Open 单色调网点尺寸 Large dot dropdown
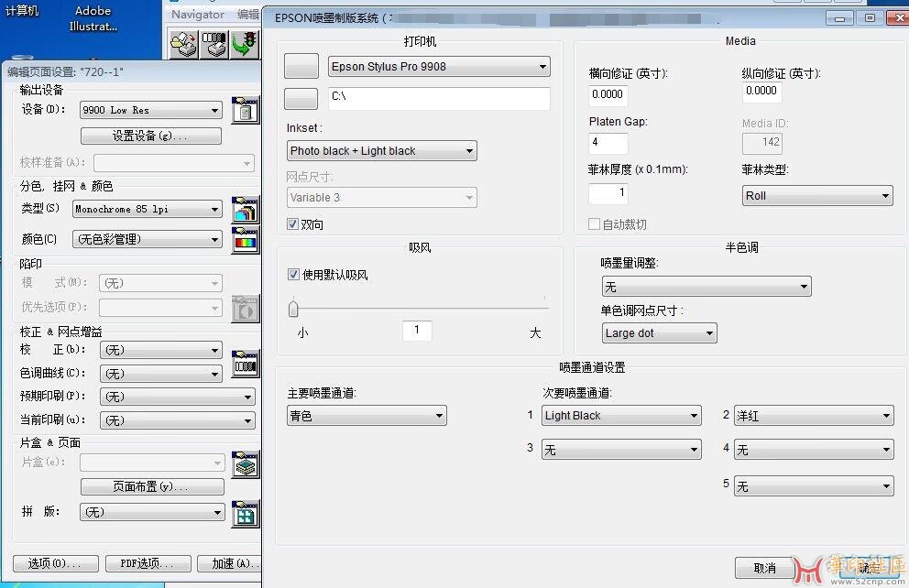This screenshot has height=588, width=909. [659, 333]
